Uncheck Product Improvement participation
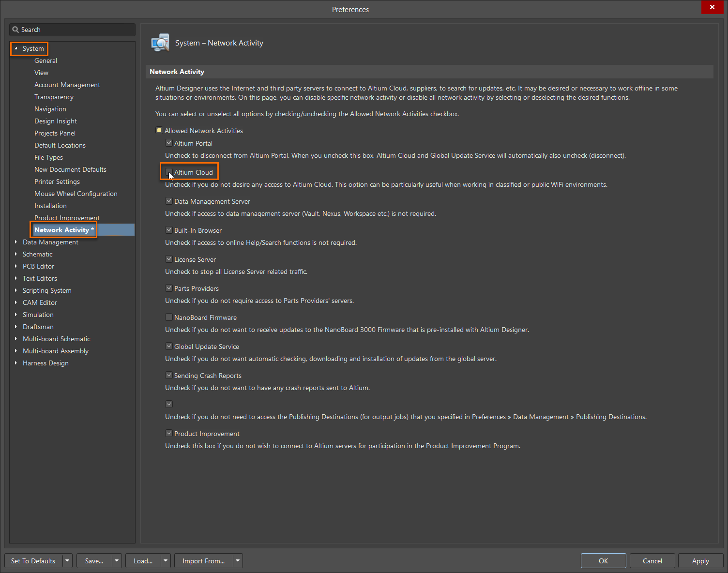Screen dimensions: 728x573 click(169, 433)
